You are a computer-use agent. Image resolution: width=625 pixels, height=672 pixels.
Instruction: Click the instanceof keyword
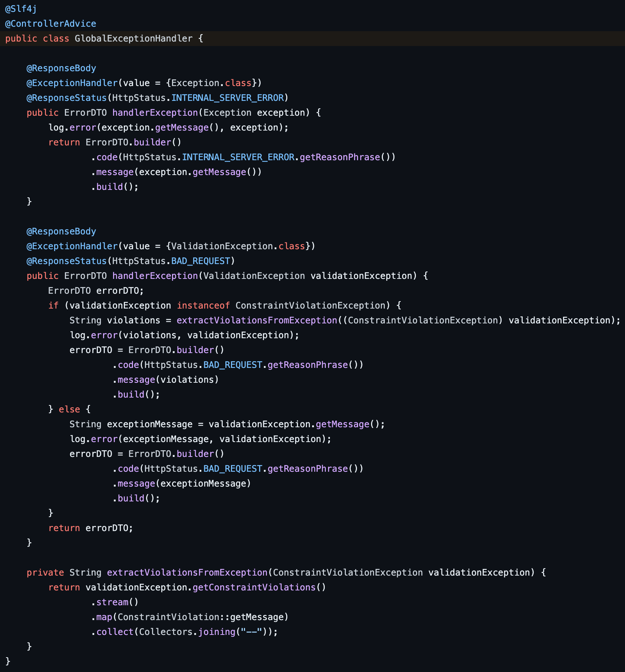click(x=203, y=306)
